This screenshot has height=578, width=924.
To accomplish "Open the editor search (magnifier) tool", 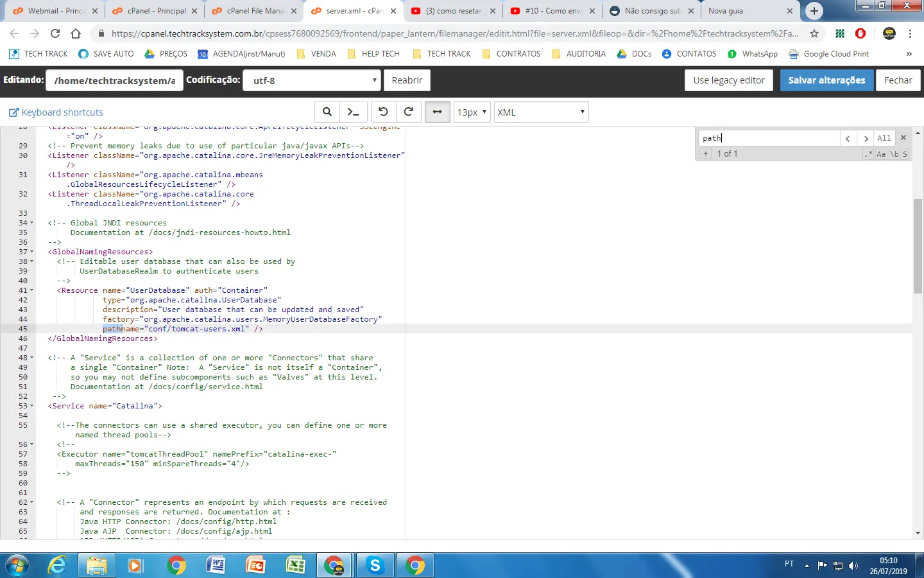I will [327, 112].
